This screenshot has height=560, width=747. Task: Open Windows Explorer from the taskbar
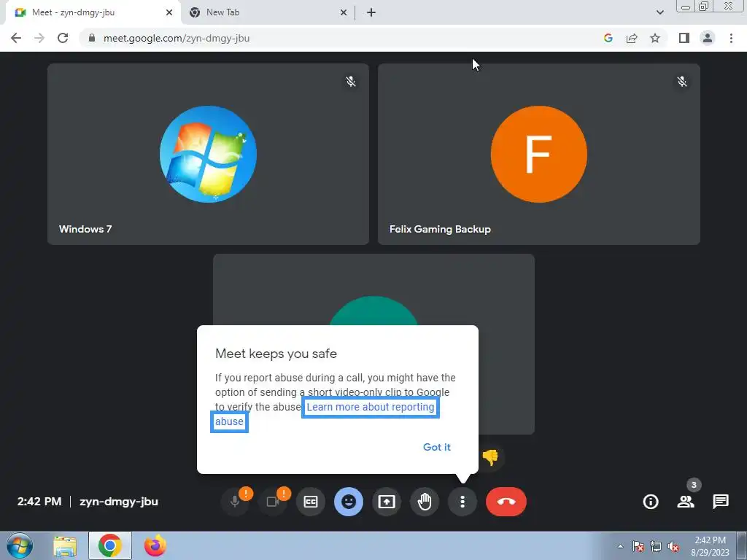click(65, 545)
